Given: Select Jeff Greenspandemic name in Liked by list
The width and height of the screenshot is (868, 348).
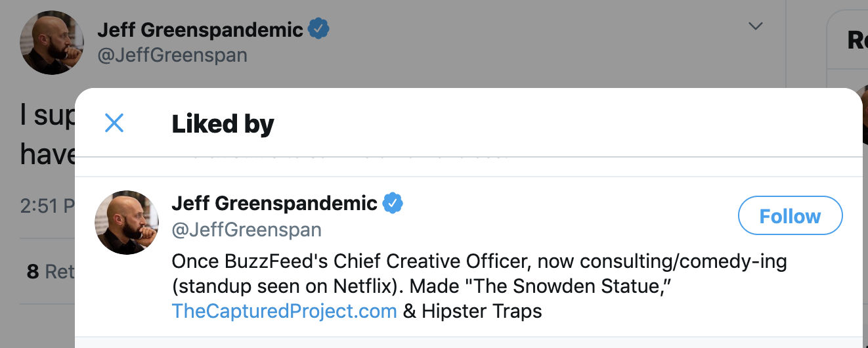Looking at the screenshot, I should pyautogui.click(x=274, y=204).
